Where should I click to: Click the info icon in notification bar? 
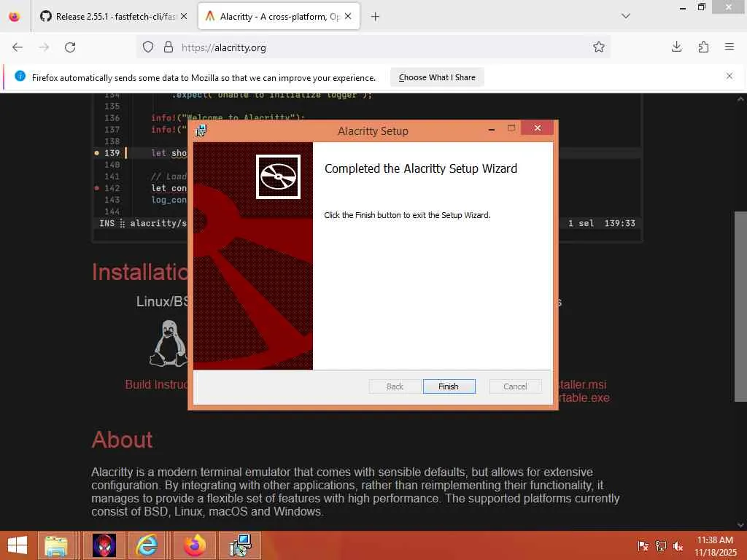pos(20,76)
